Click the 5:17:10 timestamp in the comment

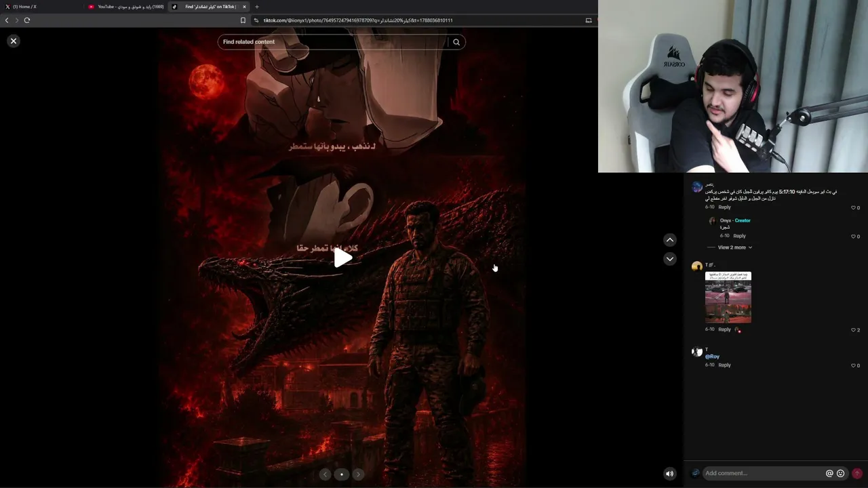787,192
